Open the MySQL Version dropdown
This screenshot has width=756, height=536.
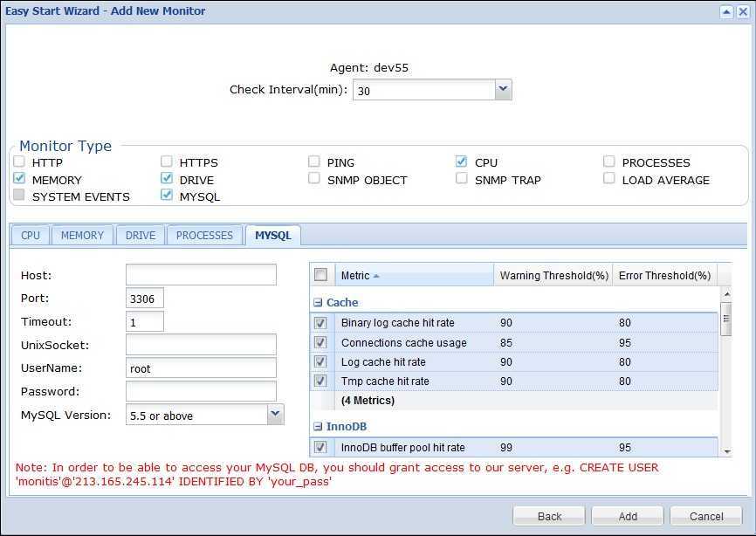point(275,415)
